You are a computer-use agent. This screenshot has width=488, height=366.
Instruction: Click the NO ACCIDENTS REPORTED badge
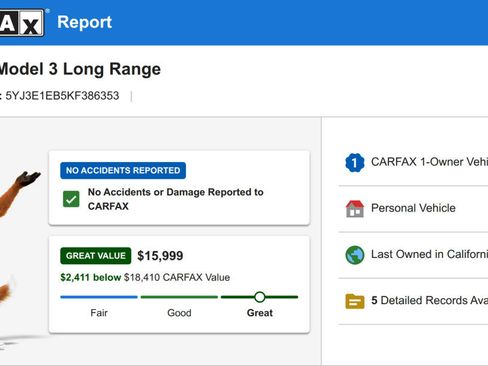tap(123, 170)
